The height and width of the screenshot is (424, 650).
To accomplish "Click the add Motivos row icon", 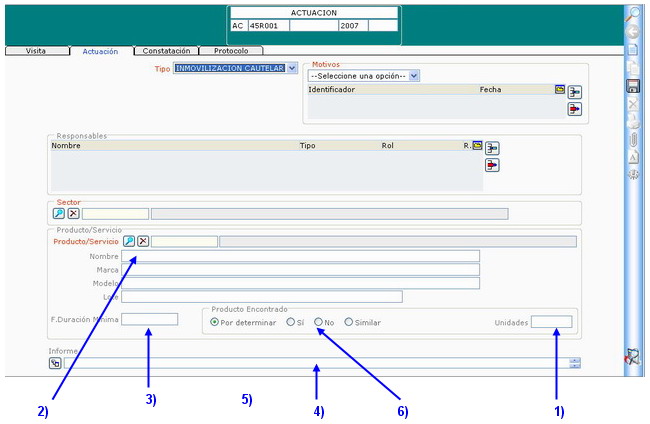I will 575,92.
